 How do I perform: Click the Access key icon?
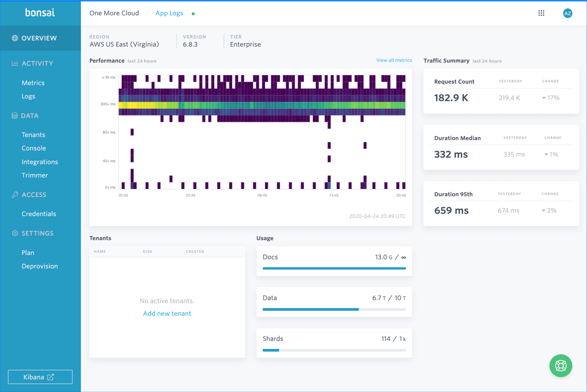pyautogui.click(x=15, y=195)
